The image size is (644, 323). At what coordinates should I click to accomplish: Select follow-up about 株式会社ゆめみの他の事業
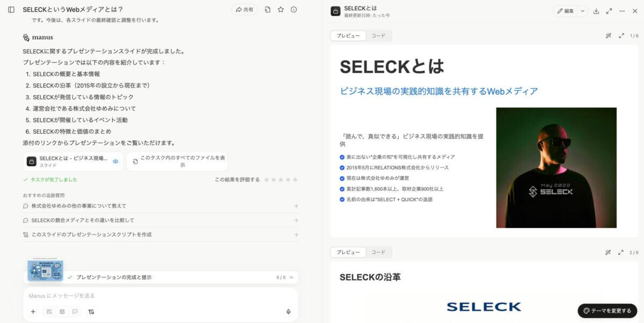click(160, 206)
